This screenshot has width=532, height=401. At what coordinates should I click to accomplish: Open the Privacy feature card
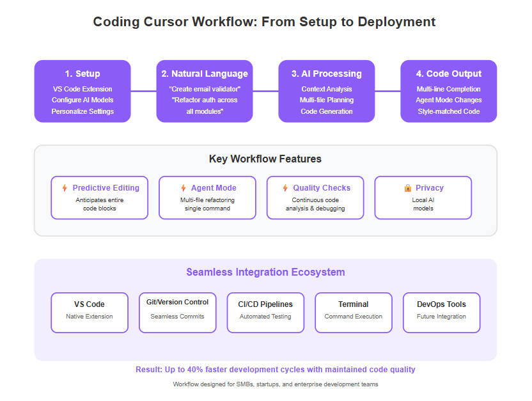423,198
